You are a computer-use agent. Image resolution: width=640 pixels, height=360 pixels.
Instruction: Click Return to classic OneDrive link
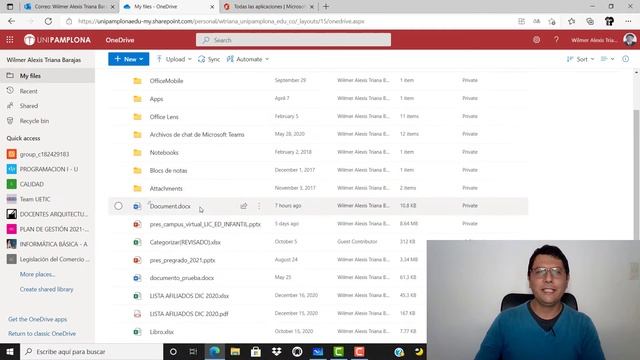click(42, 333)
